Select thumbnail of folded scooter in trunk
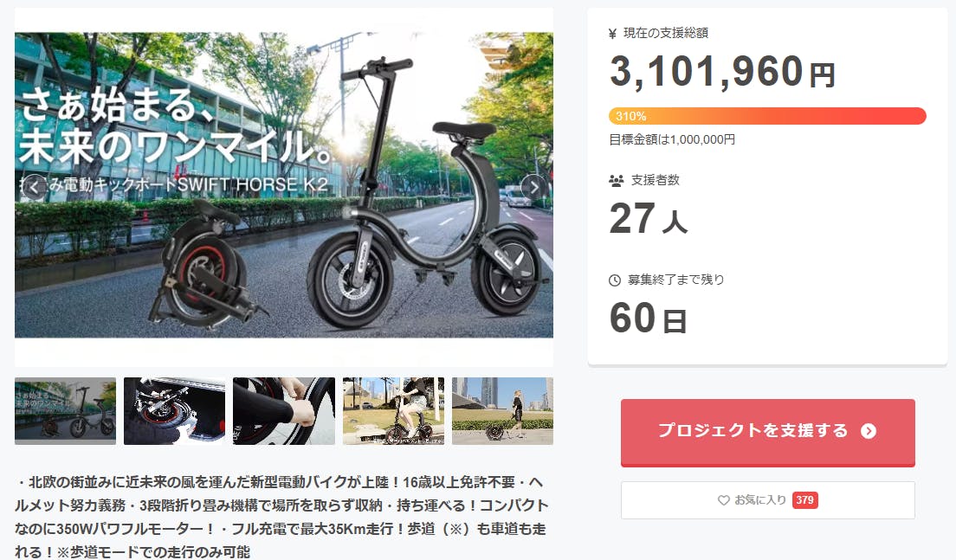Image resolution: width=956 pixels, height=560 pixels. point(174,411)
